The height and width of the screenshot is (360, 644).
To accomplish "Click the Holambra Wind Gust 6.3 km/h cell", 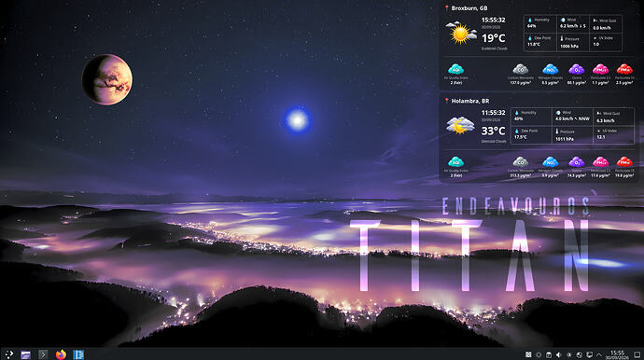I will [613, 117].
